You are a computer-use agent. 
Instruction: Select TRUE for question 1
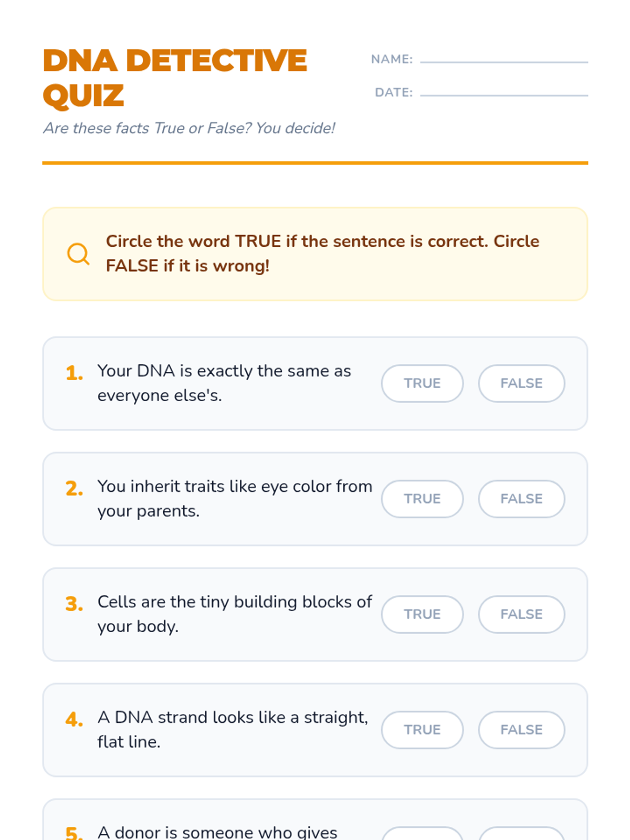(422, 383)
